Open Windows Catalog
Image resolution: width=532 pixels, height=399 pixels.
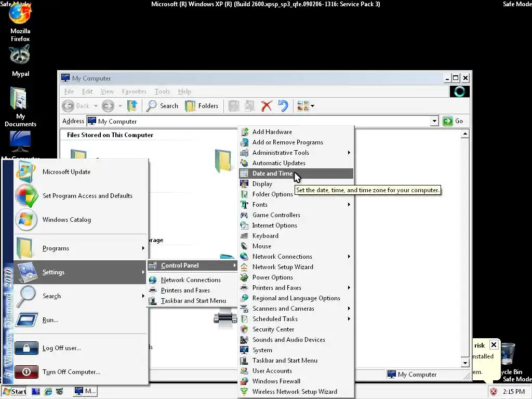pyautogui.click(x=81, y=220)
